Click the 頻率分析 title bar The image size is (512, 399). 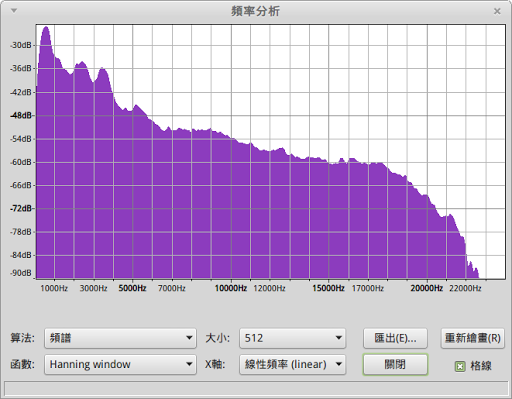[256, 11]
